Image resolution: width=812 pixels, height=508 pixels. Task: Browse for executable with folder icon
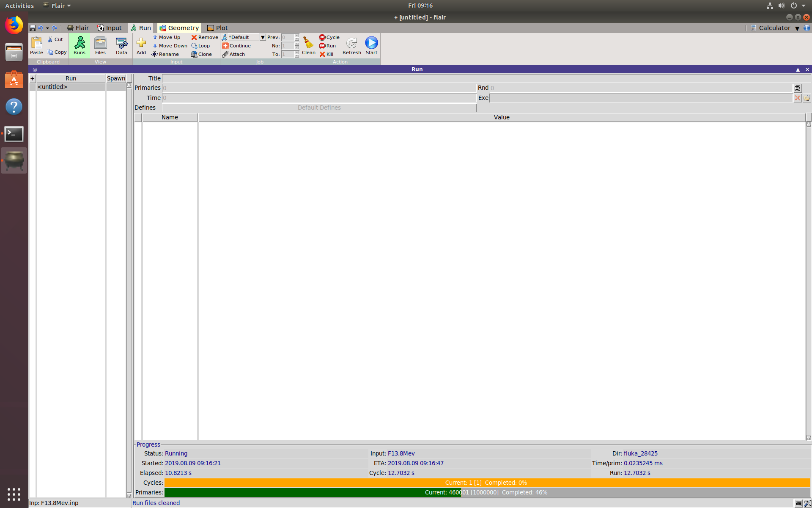[x=807, y=98]
